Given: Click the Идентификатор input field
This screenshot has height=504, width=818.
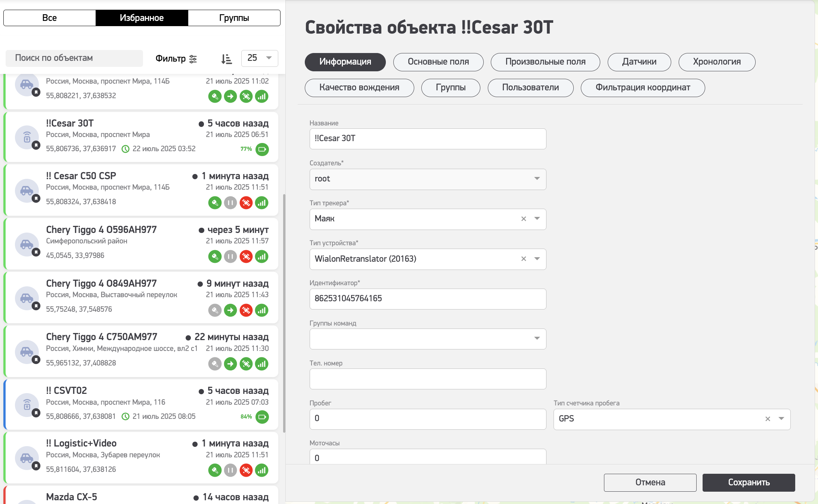Looking at the screenshot, I should (428, 299).
